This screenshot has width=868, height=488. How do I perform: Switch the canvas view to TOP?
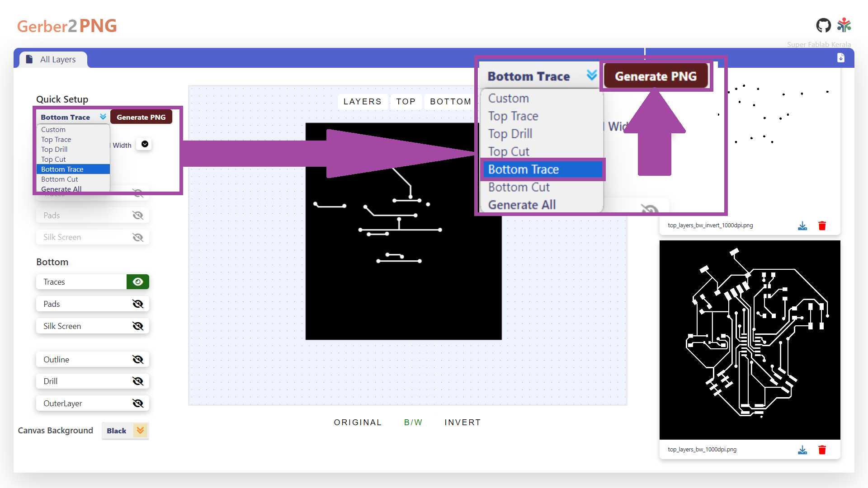(x=406, y=102)
